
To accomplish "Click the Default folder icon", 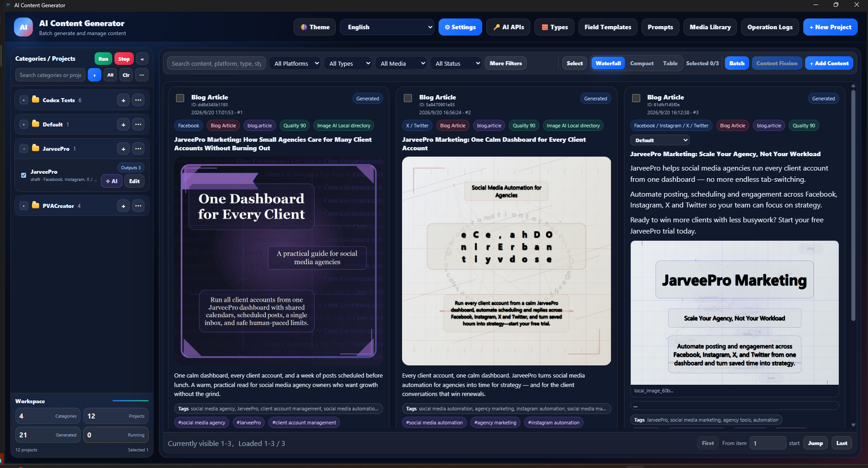I will coord(36,124).
